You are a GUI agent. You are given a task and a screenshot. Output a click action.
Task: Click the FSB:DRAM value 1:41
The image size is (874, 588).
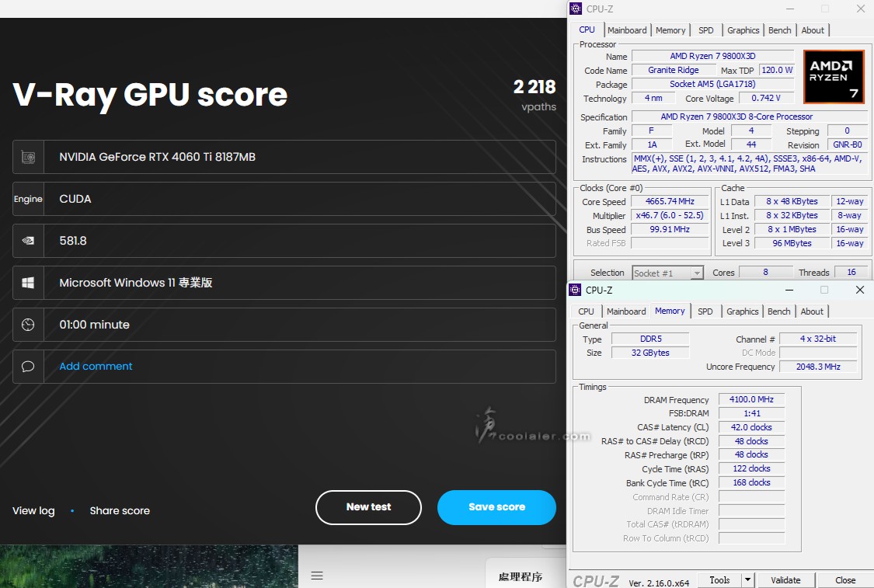751,413
